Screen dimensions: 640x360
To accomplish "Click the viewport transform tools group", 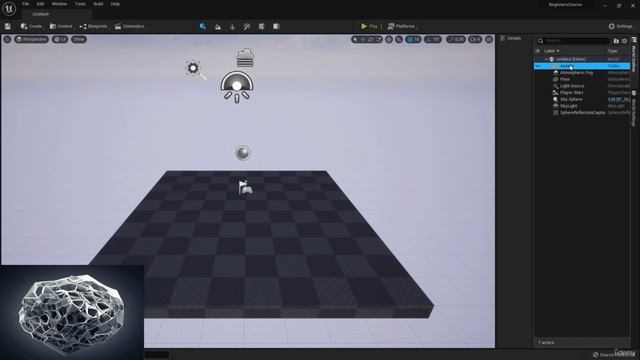I will [x=367, y=40].
